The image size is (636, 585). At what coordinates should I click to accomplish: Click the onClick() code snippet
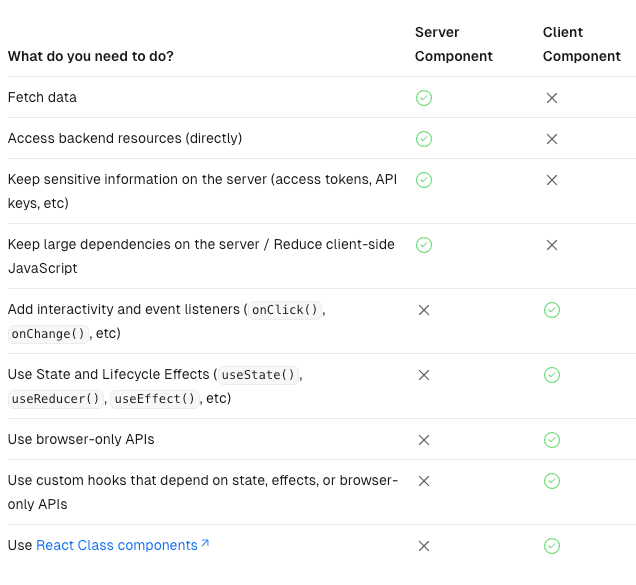click(285, 310)
